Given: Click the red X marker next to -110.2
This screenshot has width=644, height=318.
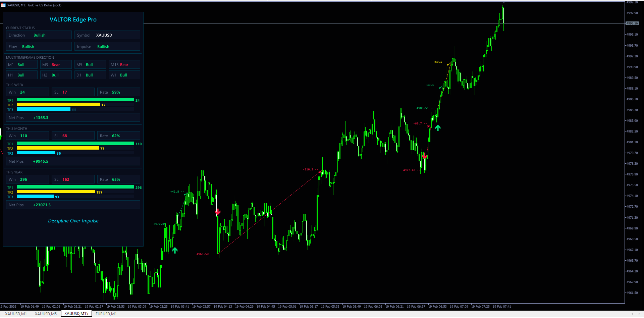Looking at the screenshot, I should coord(320,172).
